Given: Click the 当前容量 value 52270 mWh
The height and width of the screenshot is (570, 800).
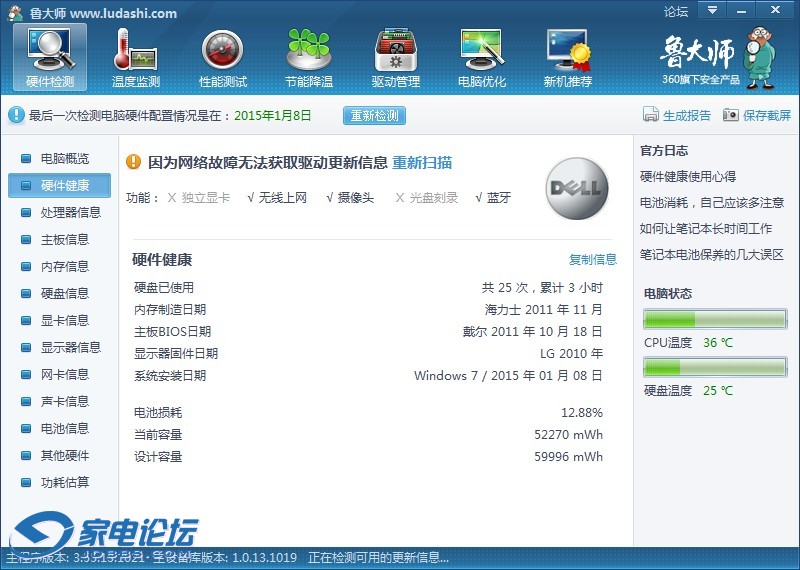Looking at the screenshot, I should click(x=568, y=435).
